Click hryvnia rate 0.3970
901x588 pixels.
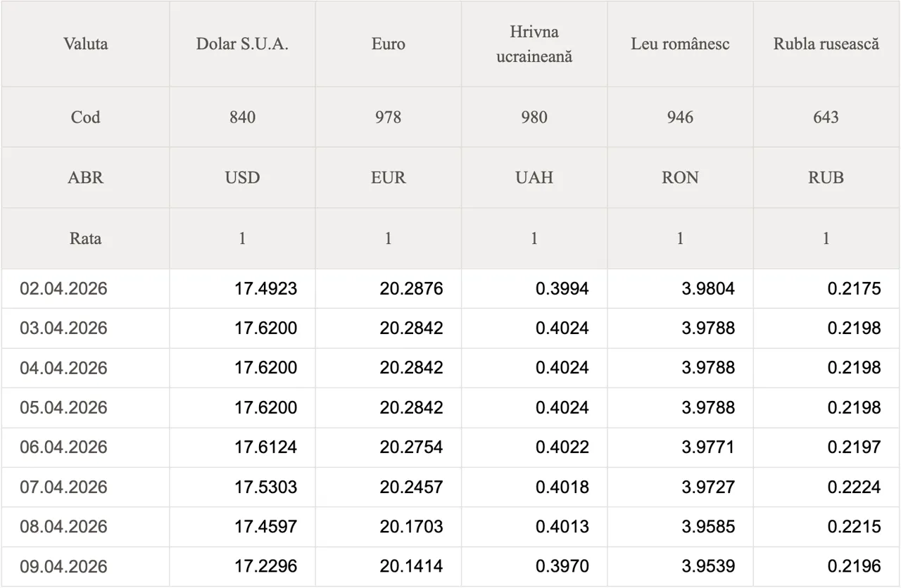[x=562, y=566]
